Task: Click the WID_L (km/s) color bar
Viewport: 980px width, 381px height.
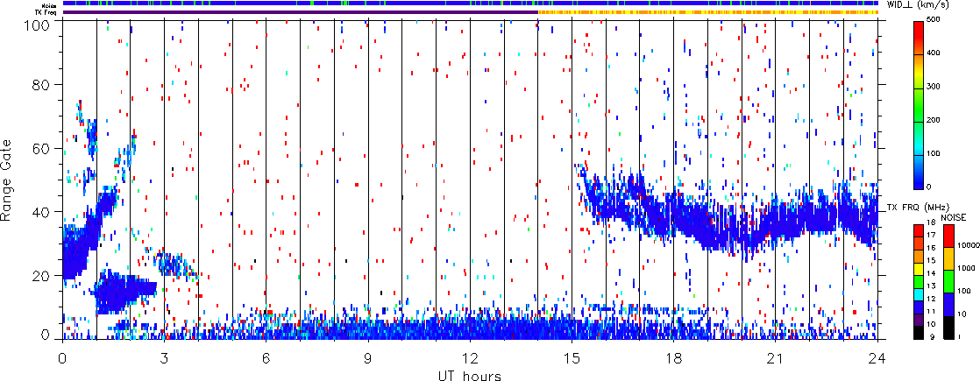Action: [x=919, y=106]
